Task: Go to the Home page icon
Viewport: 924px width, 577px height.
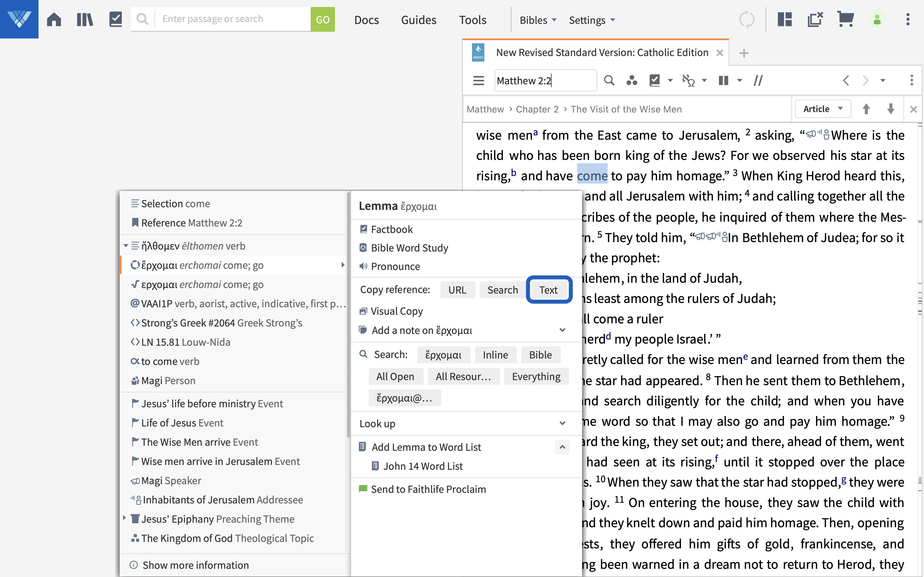Action: click(x=54, y=19)
